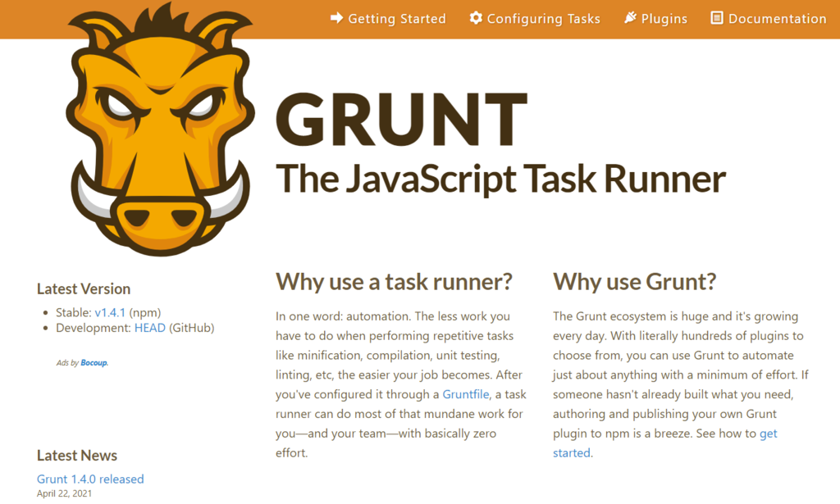
Task: Select Configuring Tasks in the navigation bar
Action: click(543, 18)
